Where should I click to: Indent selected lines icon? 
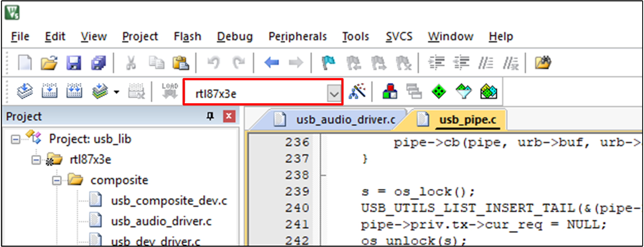(x=436, y=63)
